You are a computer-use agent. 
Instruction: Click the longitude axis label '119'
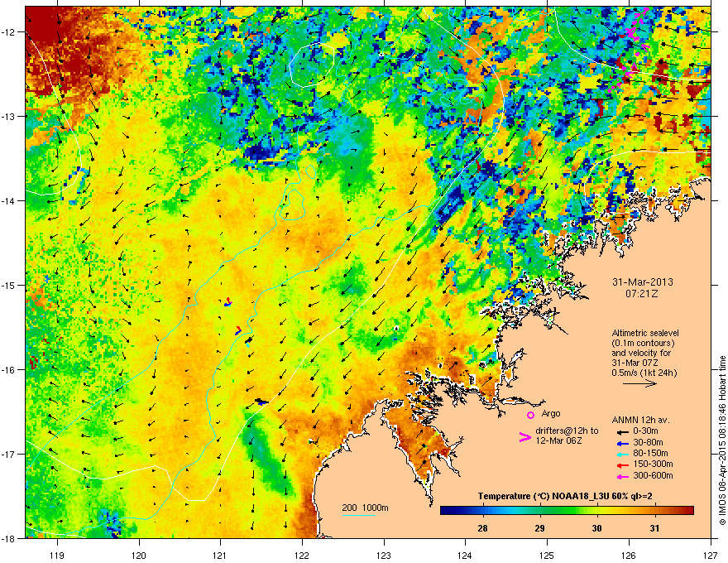(57, 555)
